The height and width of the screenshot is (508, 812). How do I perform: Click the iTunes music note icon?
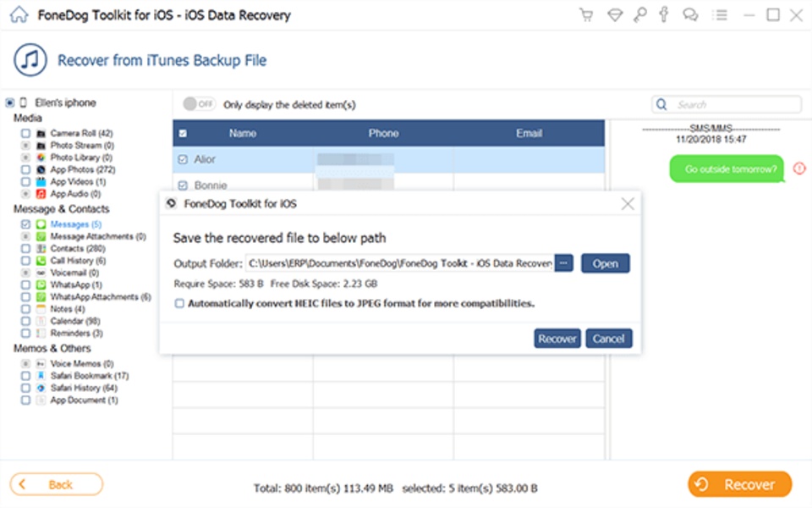tap(30, 60)
